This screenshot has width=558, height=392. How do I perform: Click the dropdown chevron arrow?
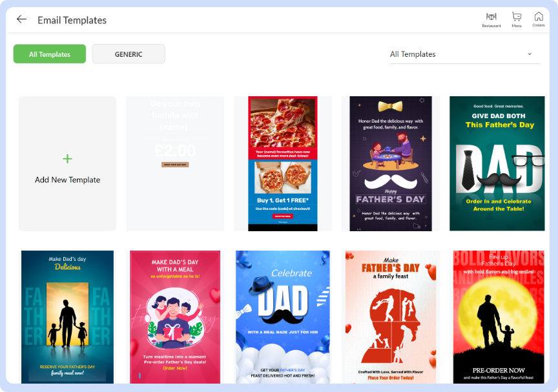click(530, 54)
